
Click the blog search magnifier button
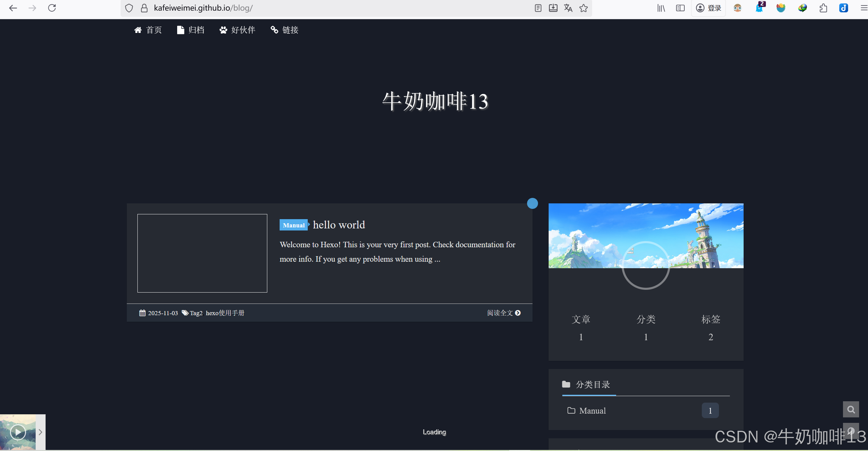tap(851, 409)
